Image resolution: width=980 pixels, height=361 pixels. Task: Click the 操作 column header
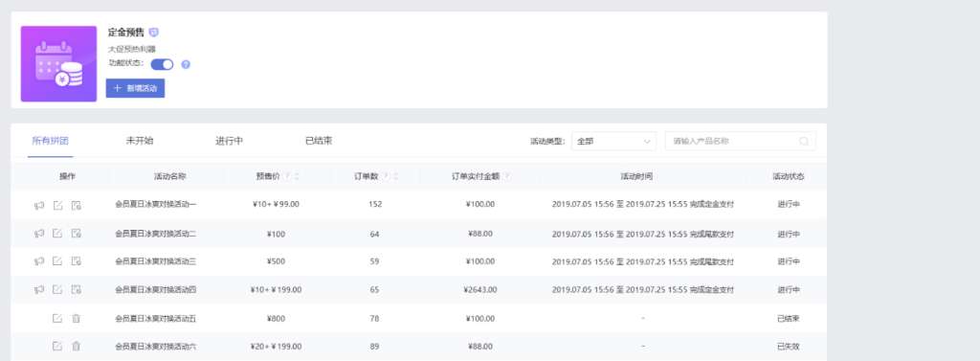click(x=68, y=176)
